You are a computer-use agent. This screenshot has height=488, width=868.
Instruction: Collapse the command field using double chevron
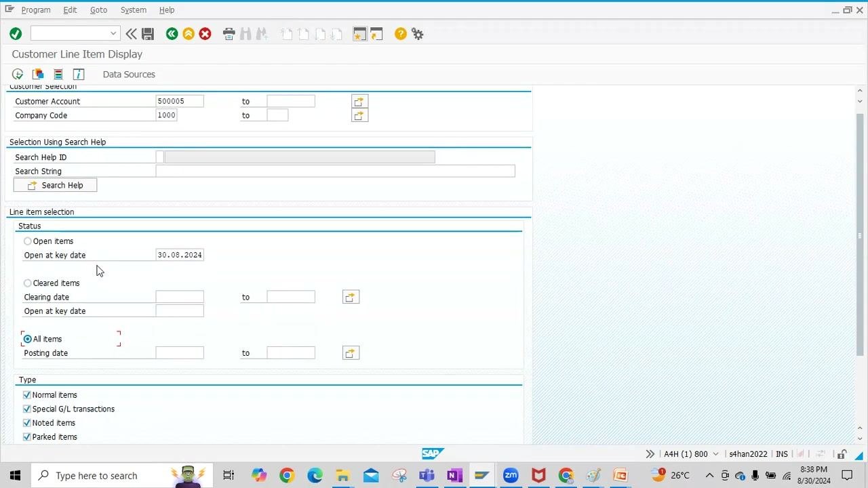131,34
